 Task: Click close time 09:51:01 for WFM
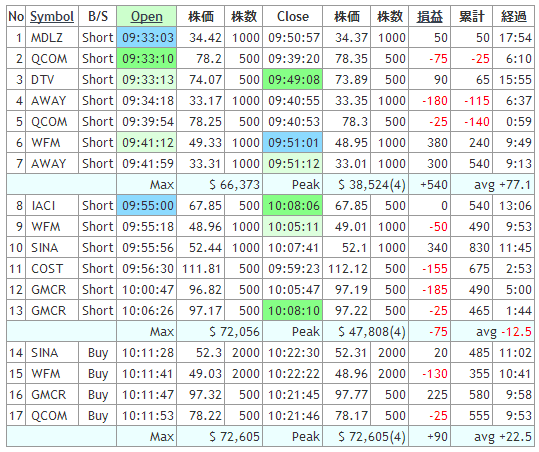293,142
